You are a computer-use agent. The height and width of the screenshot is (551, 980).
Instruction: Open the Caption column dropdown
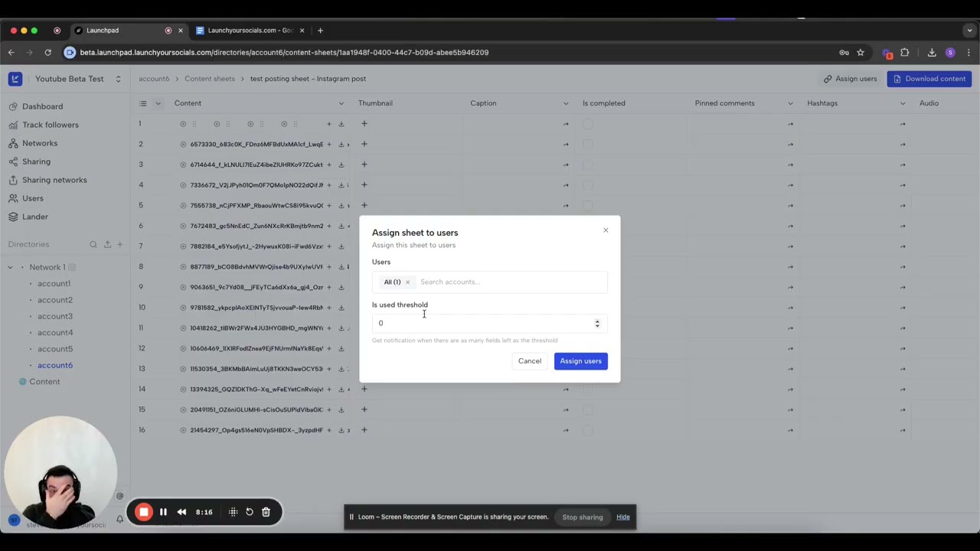565,103
